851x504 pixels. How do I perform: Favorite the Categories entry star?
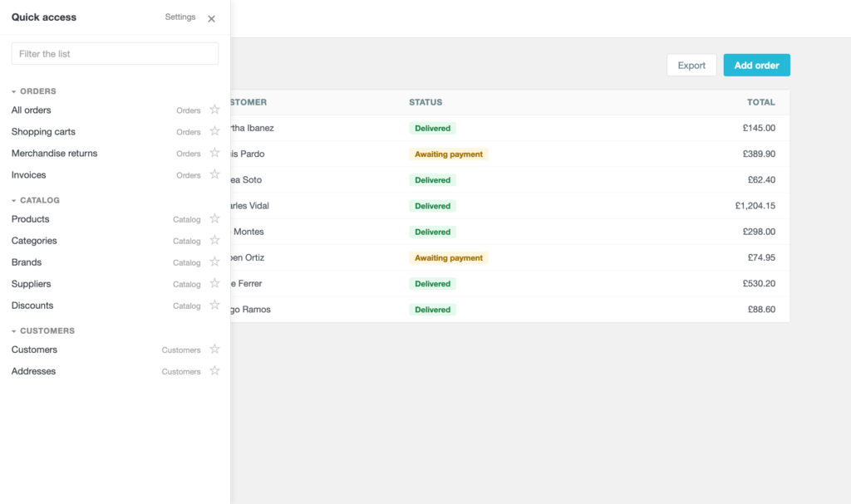coord(215,240)
